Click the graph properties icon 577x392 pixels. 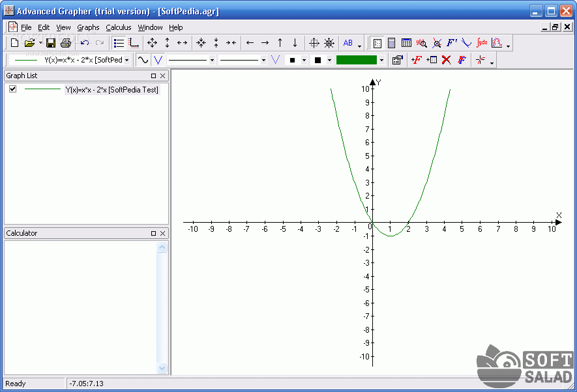pyautogui.click(x=397, y=60)
